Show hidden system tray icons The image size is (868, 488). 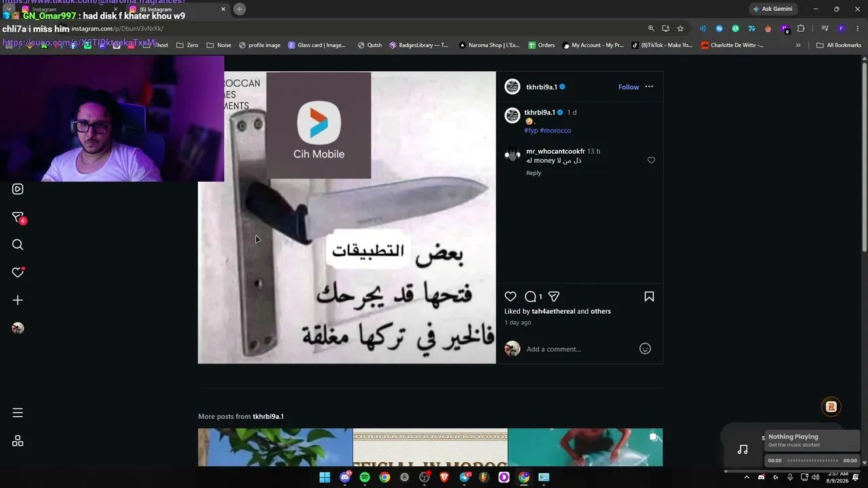[x=747, y=477]
